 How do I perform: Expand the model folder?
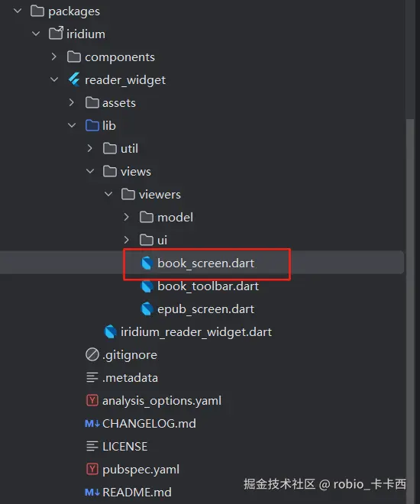[x=126, y=218]
